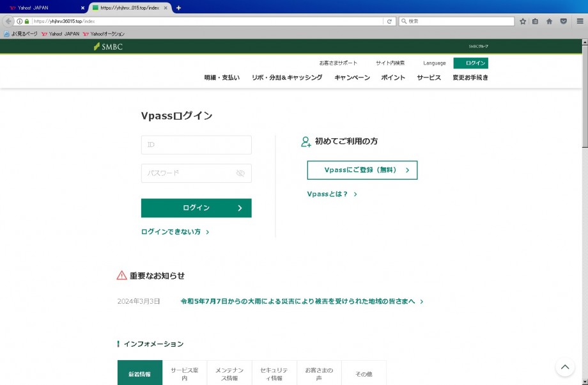Click the 2024年3月3日 notice date
This screenshot has width=588, height=385.
click(139, 301)
